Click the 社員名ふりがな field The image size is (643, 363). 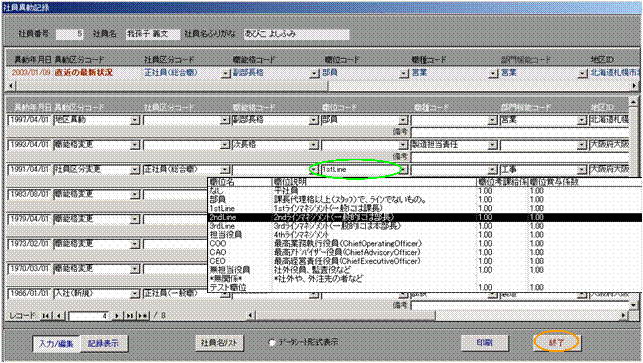pyautogui.click(x=296, y=34)
